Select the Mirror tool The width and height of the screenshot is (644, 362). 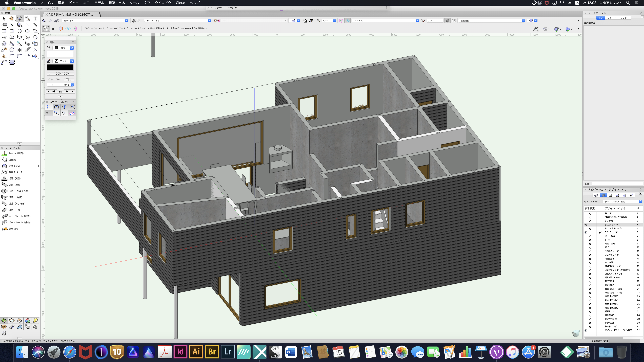pyautogui.click(x=19, y=50)
